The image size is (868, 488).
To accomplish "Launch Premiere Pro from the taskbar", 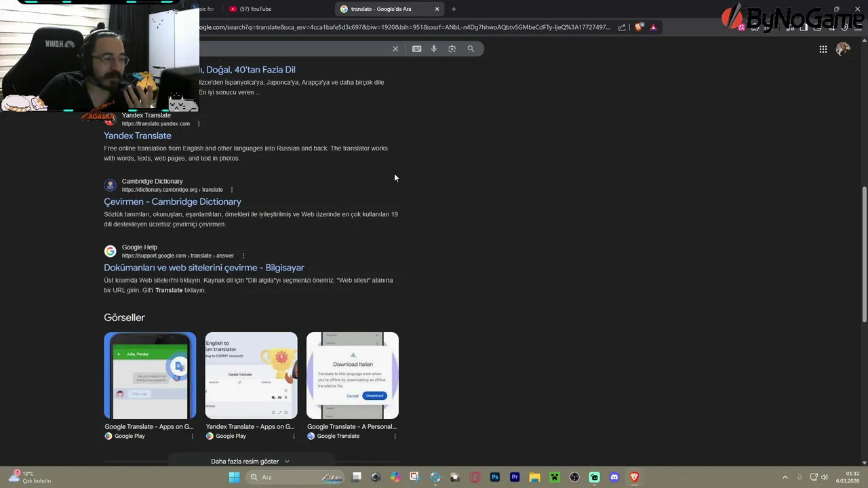I will coord(515,477).
